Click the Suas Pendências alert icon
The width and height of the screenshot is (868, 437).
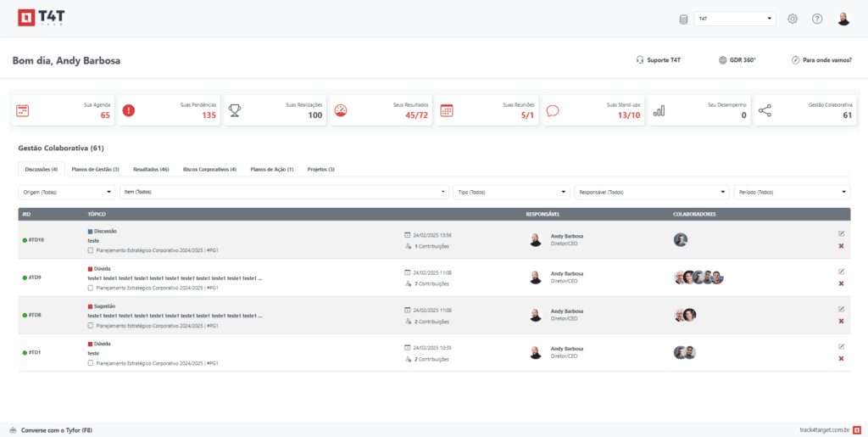click(x=129, y=110)
